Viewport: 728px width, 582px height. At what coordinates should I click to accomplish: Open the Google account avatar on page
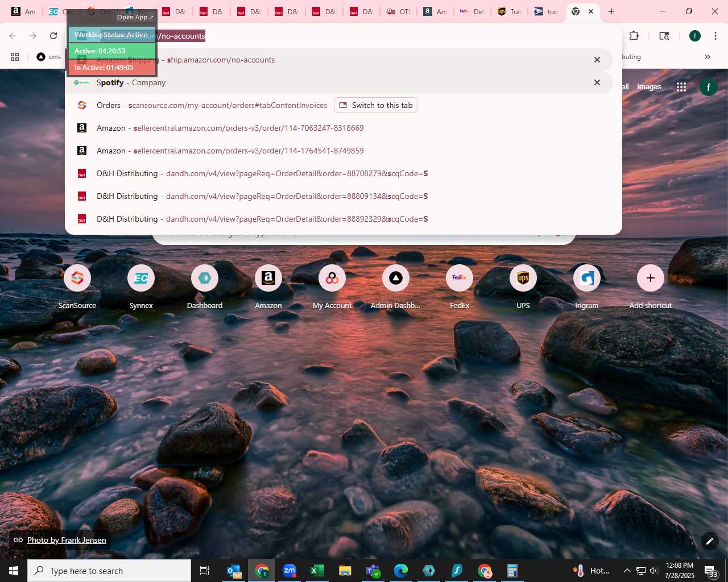coord(708,87)
